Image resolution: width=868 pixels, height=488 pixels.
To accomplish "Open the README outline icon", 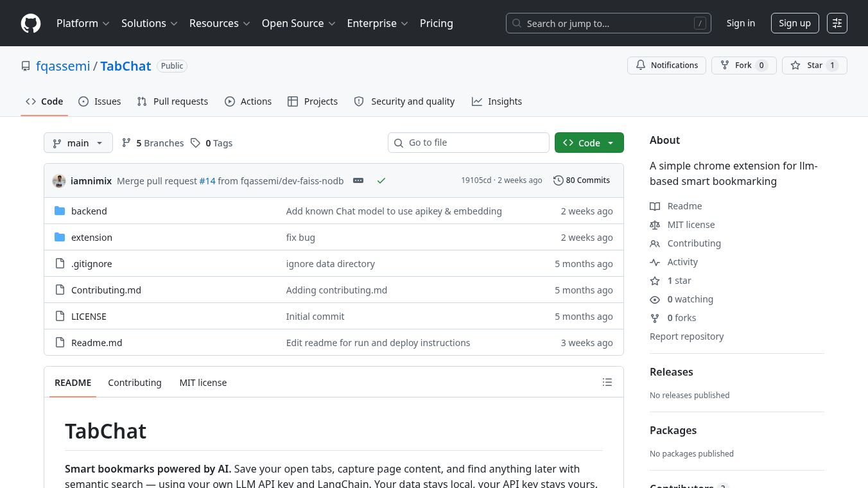I will (607, 383).
